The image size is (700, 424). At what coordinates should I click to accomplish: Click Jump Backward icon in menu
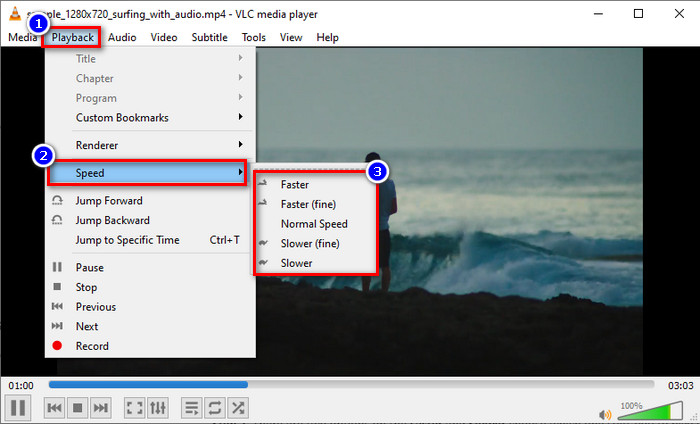coord(57,220)
